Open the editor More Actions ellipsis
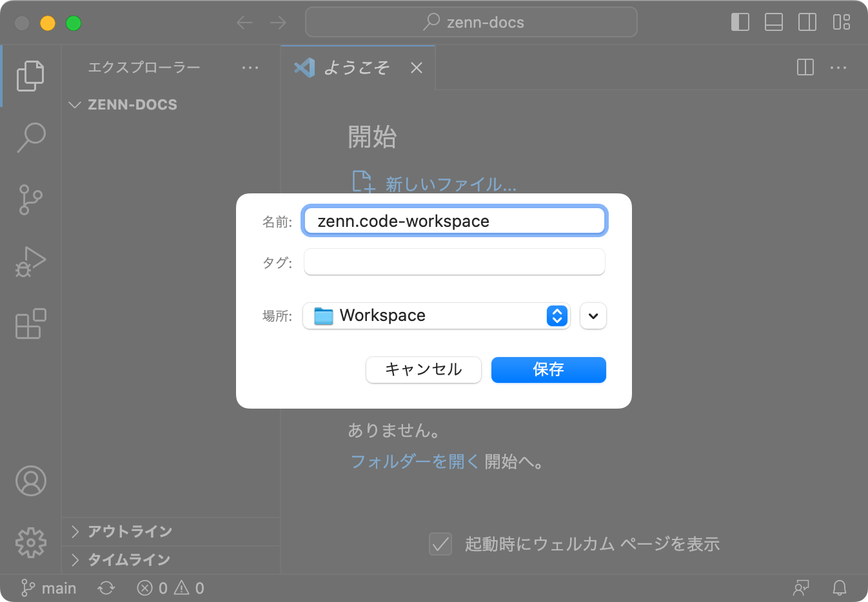This screenshot has width=868, height=602. 838,68
